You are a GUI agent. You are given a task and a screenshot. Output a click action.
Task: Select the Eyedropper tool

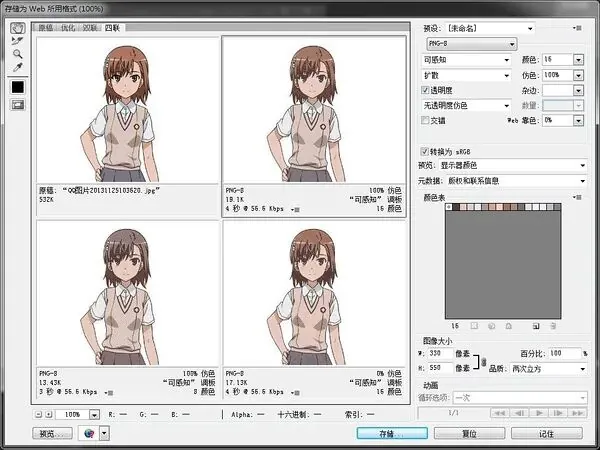pos(18,67)
